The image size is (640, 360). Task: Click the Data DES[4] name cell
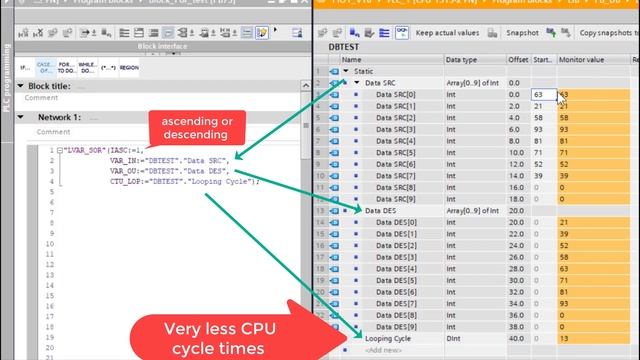tap(396, 269)
